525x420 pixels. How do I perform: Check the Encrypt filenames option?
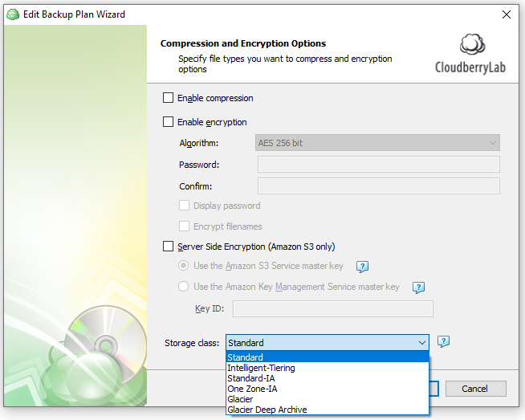[184, 226]
